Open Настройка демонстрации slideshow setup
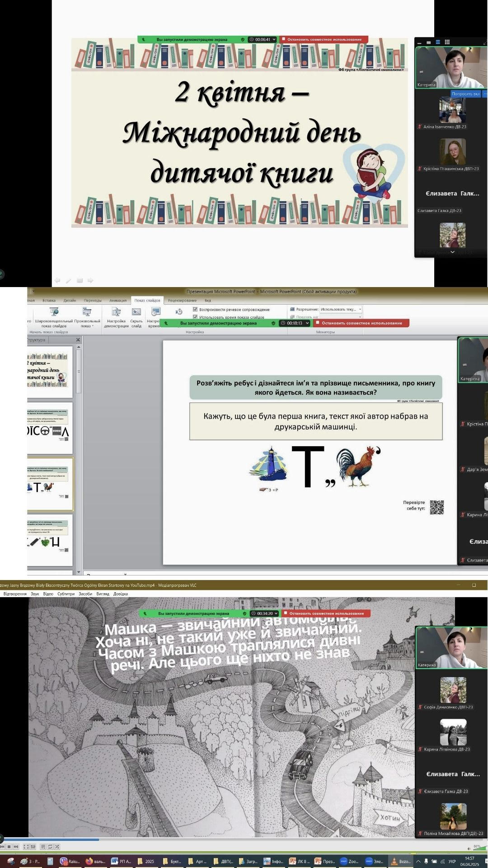488x868 pixels. (x=116, y=312)
